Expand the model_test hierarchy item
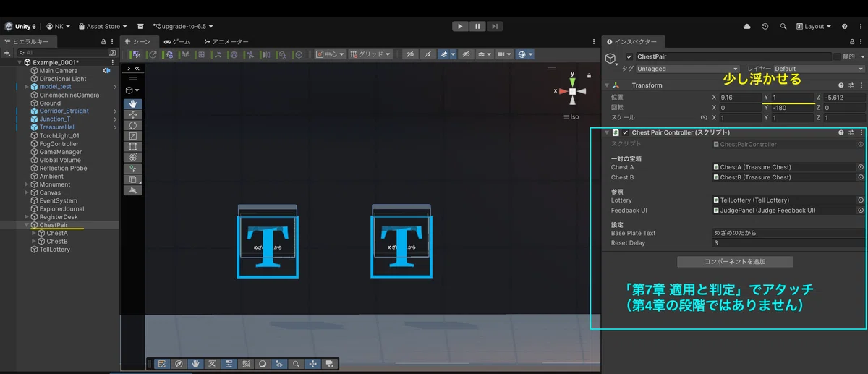868x374 pixels. [27, 87]
